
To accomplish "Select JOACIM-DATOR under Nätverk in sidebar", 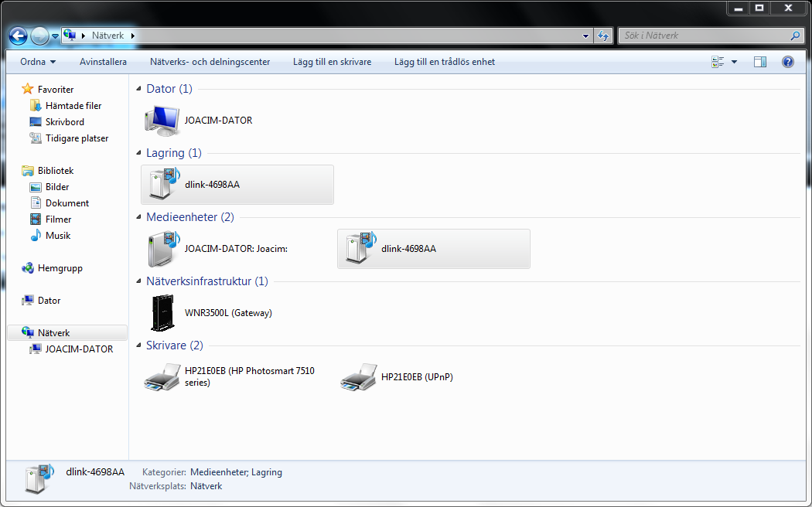I will click(79, 349).
